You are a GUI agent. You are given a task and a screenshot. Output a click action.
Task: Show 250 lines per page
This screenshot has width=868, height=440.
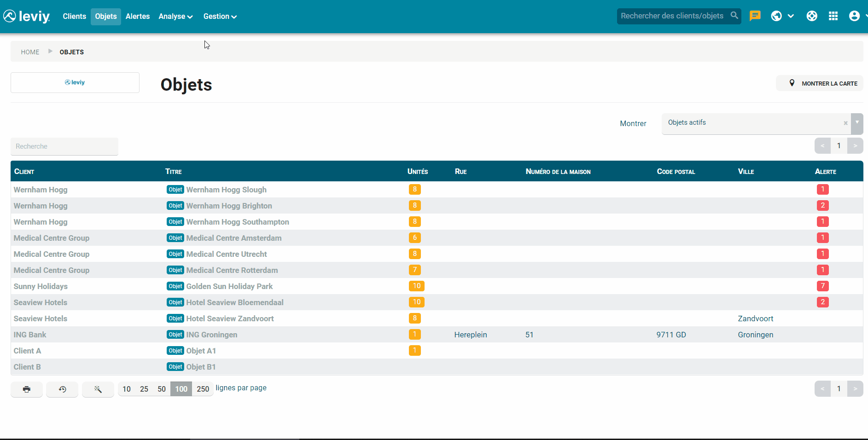[x=203, y=389]
